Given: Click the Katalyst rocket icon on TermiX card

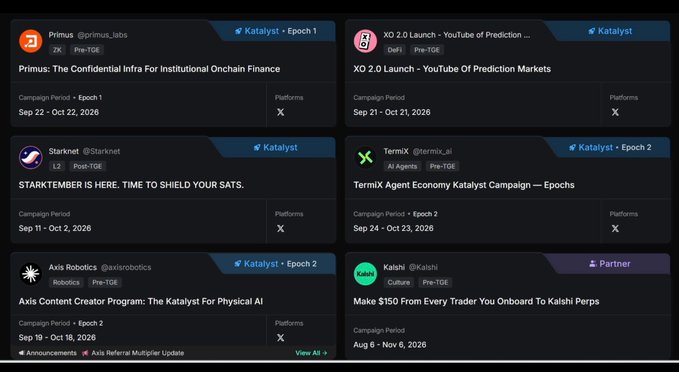Looking at the screenshot, I should click(x=572, y=148).
